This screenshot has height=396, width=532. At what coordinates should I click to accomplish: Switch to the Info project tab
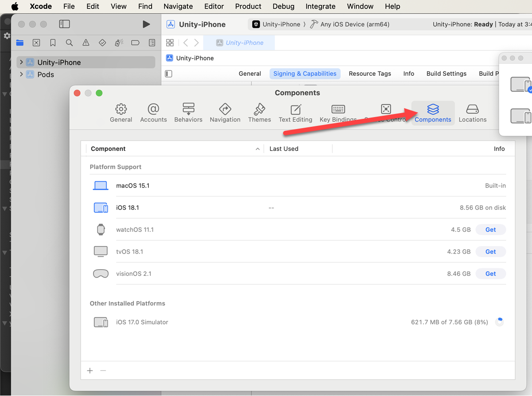(409, 74)
